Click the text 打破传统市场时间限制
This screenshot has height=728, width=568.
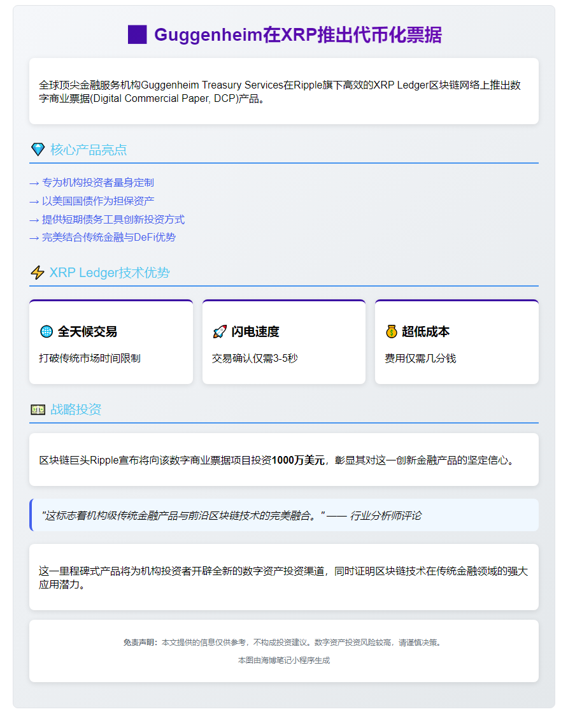coord(90,359)
